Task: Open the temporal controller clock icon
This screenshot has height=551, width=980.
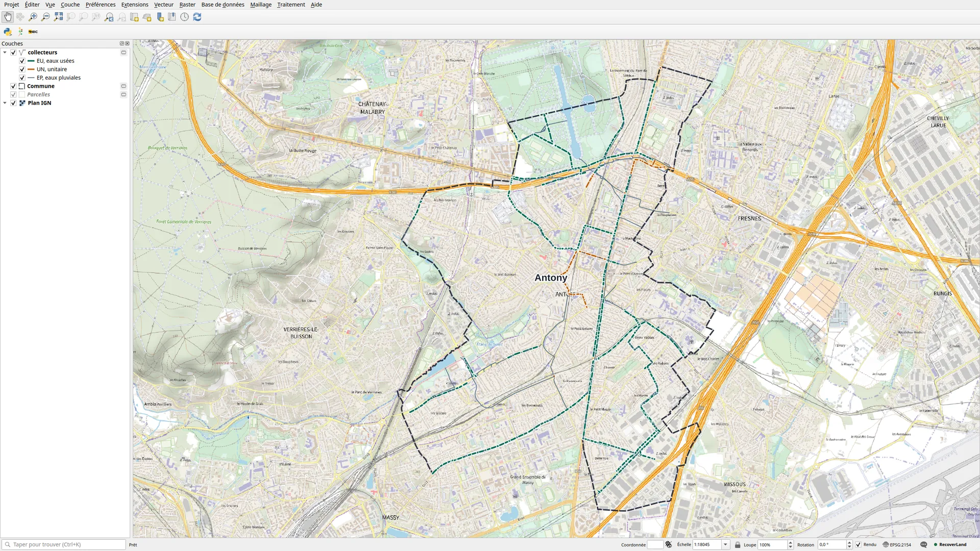Action: 184,17
